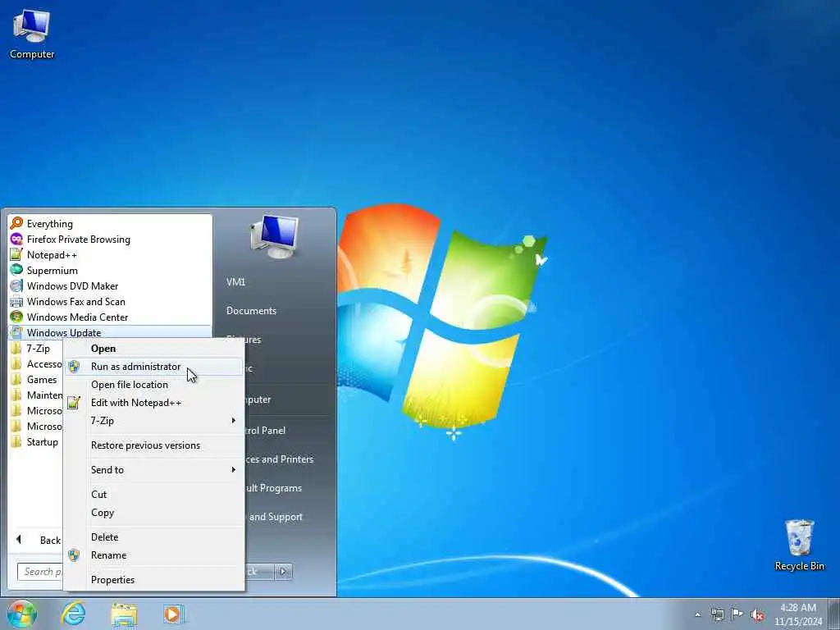Focus the Start menu search box
Image resolution: width=840 pixels, height=630 pixels.
(40, 572)
